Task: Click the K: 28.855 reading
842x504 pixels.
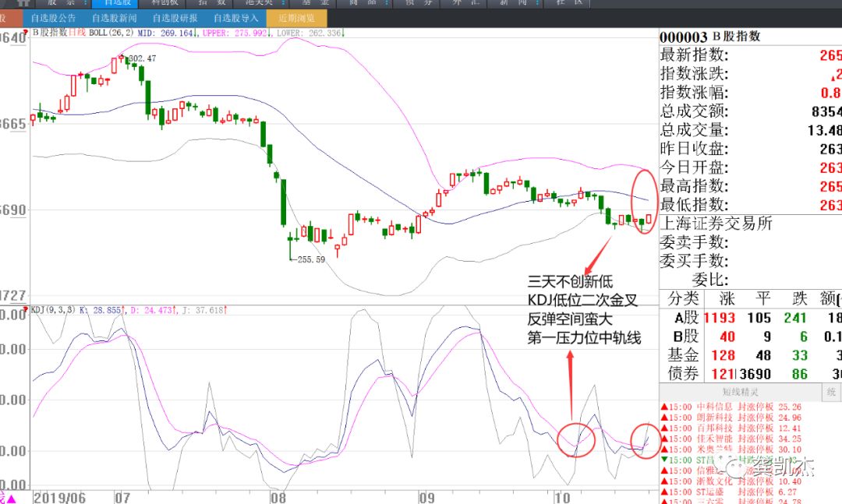Action: coord(102,310)
